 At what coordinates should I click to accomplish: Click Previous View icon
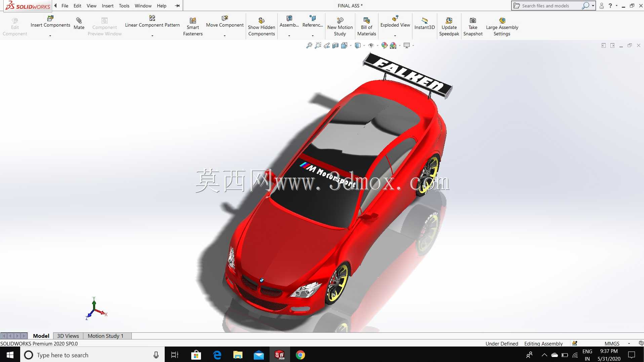327,45
